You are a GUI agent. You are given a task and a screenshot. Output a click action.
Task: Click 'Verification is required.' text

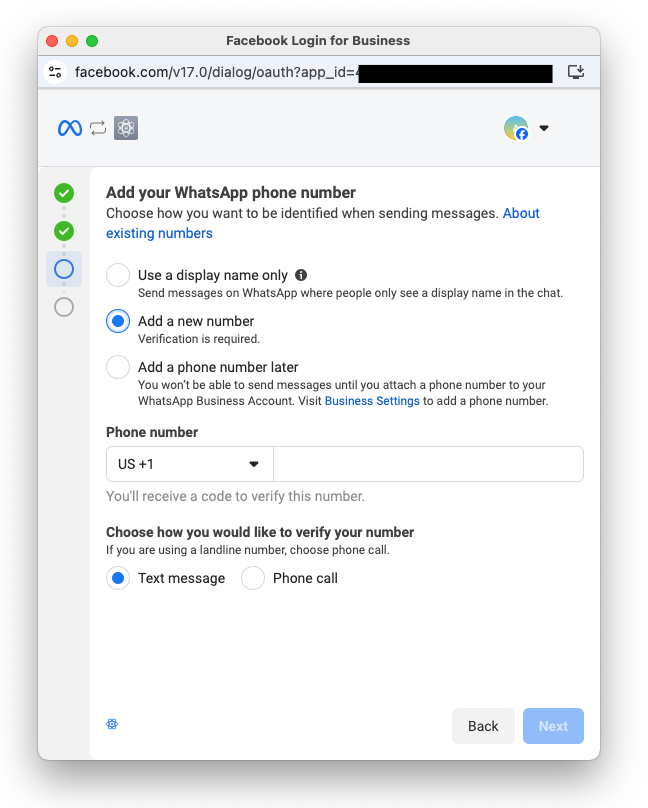pyautogui.click(x=199, y=339)
